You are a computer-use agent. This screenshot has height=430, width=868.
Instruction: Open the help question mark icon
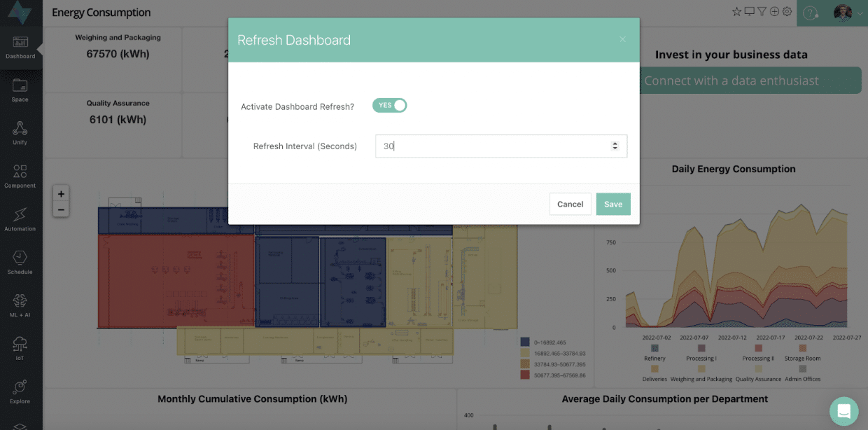[x=811, y=13]
